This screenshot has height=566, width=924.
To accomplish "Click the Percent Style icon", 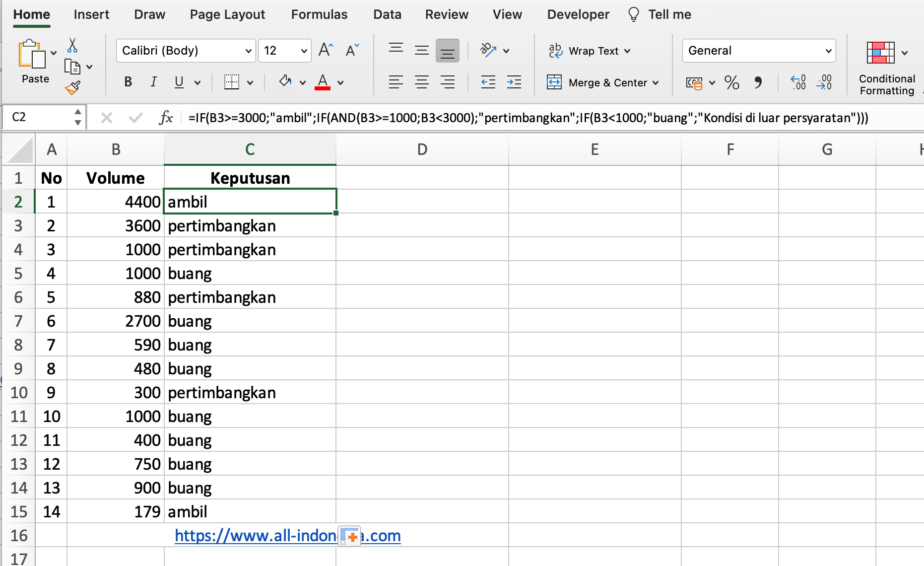I will (731, 82).
